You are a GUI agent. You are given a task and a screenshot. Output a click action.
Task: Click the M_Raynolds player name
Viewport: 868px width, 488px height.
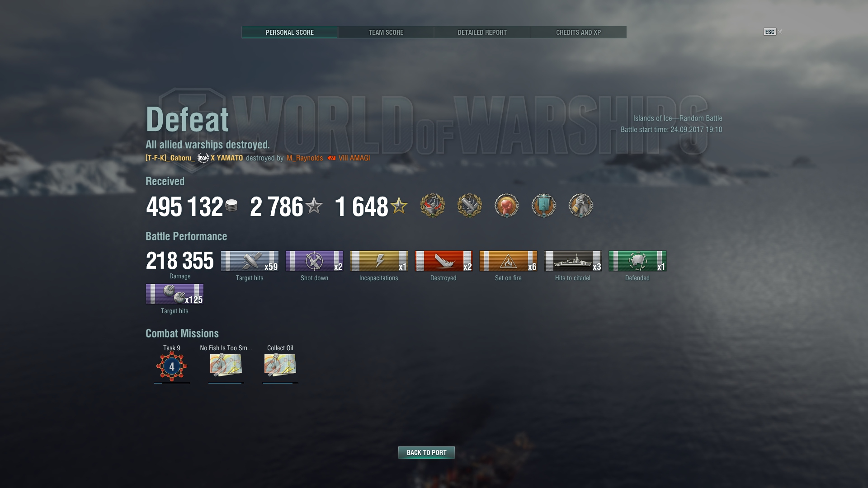[305, 158]
